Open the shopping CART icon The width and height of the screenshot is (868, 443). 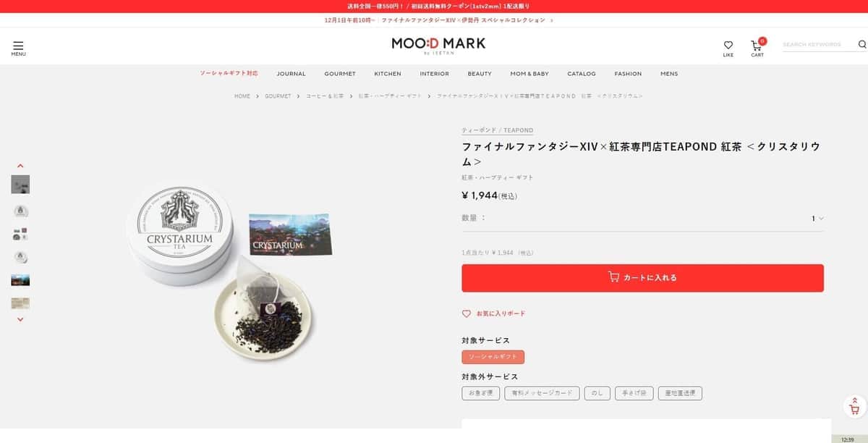[x=757, y=48]
